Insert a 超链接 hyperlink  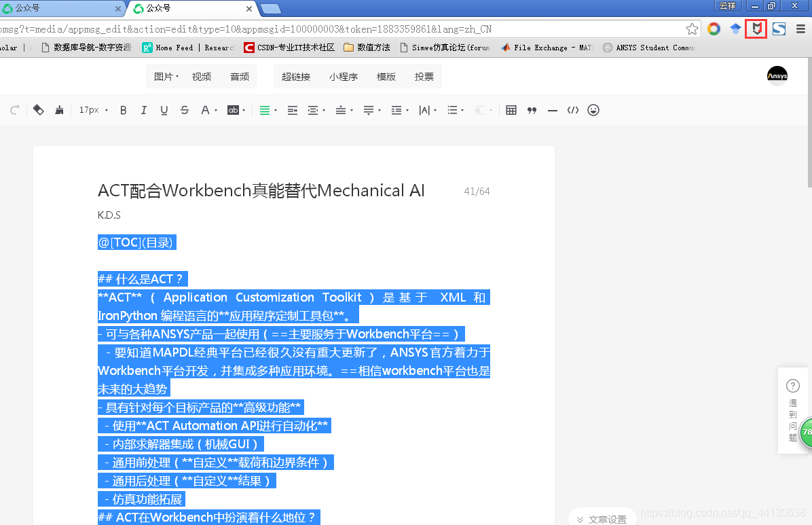coord(296,77)
